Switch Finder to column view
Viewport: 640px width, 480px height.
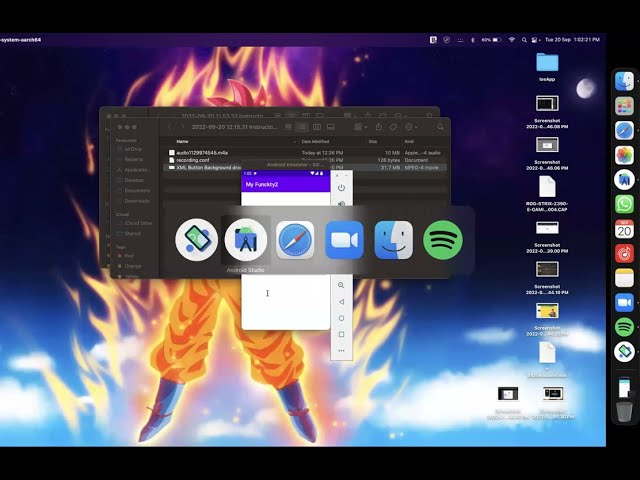316,127
